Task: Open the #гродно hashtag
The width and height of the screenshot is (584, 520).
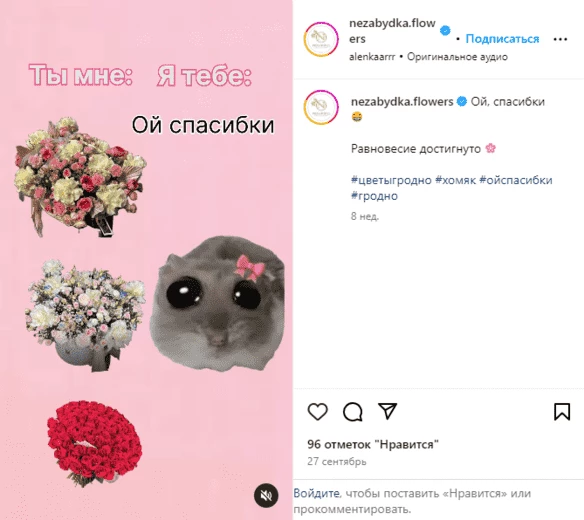Action: (x=374, y=196)
